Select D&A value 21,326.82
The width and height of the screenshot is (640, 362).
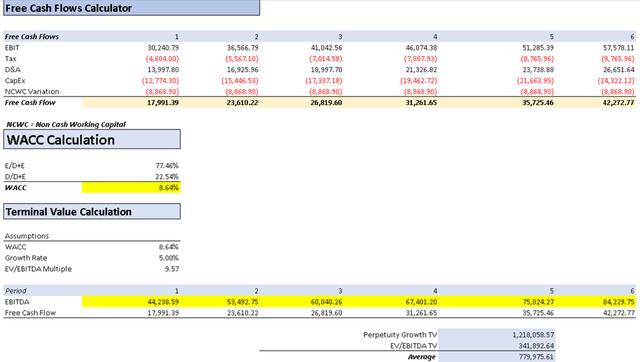click(x=421, y=70)
